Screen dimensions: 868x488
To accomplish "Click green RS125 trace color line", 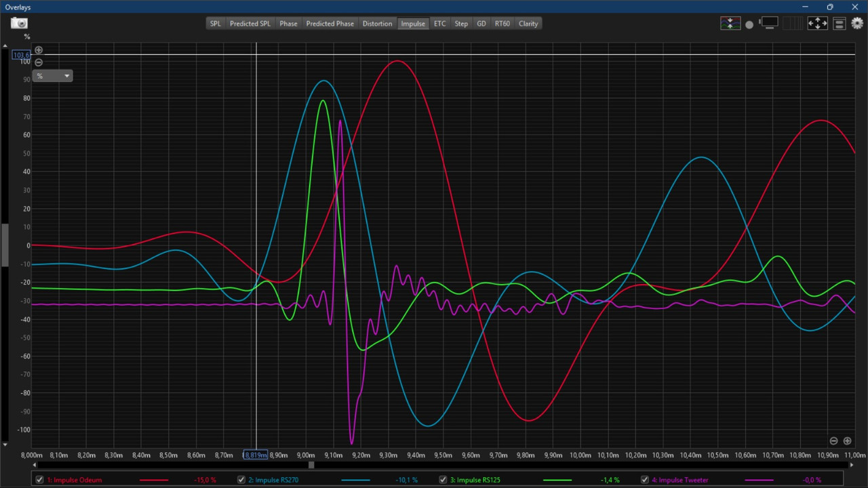I will pyautogui.click(x=557, y=480).
